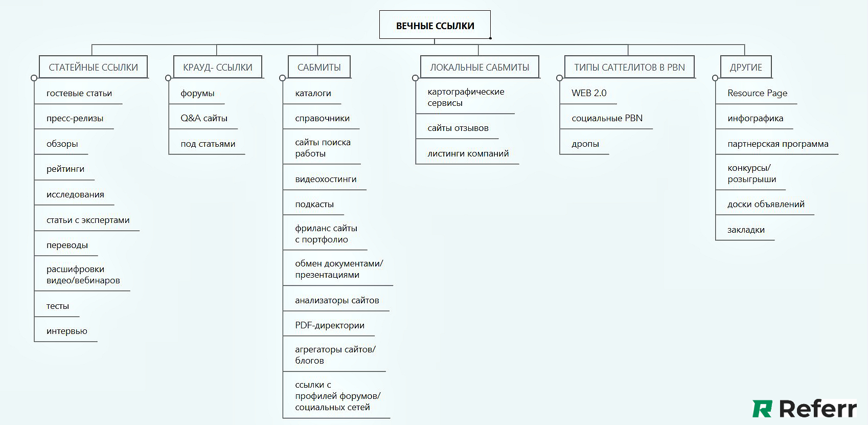Collapse the ДРУГИЕ branch circle
Viewport: 868px width, 425px height.
715,78
